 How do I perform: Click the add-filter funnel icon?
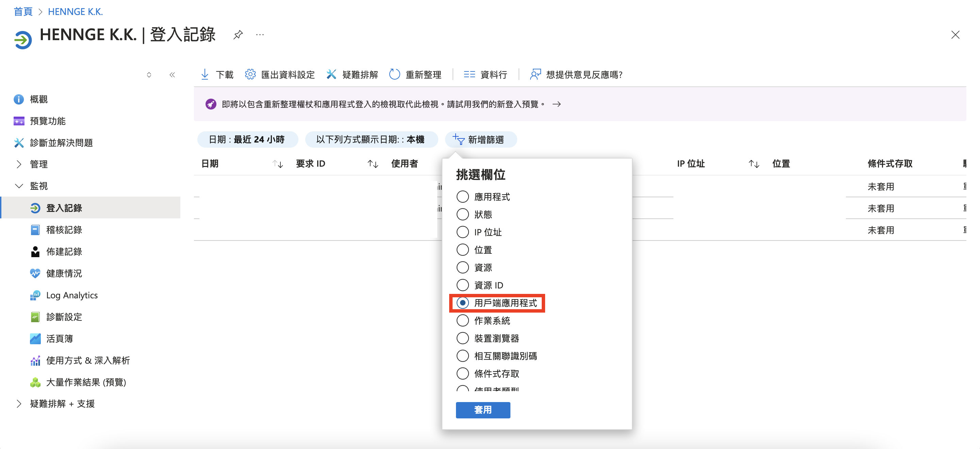458,139
